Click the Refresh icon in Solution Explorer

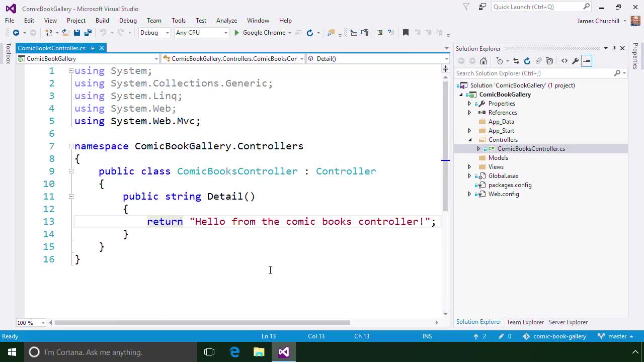pos(527,61)
